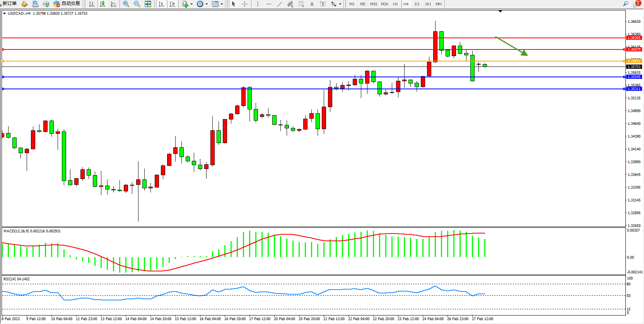Open the indicators list dropdown arrow
Screen dimensions: 644x324
[191, 4]
